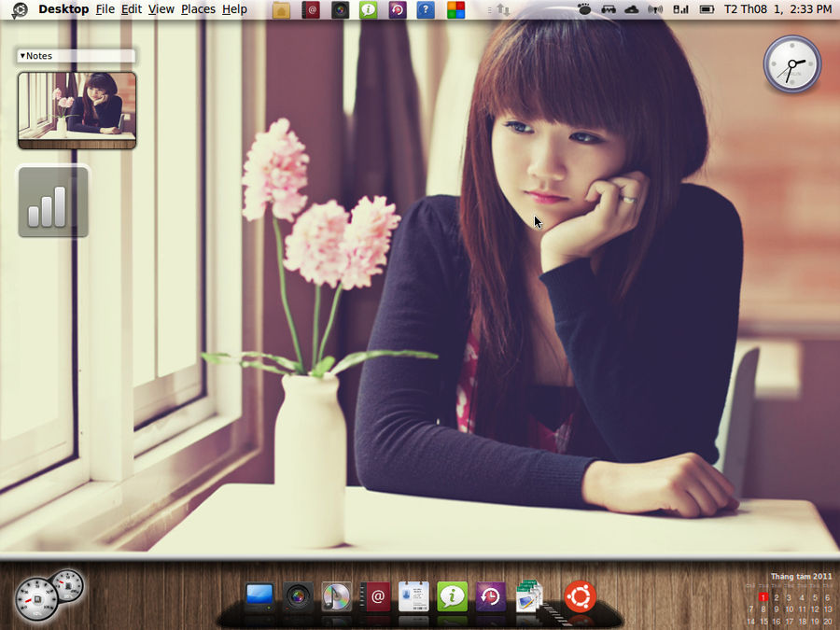840x630 pixels.
Task: Click the wallpaper thumbnail under Notes
Action: click(77, 110)
